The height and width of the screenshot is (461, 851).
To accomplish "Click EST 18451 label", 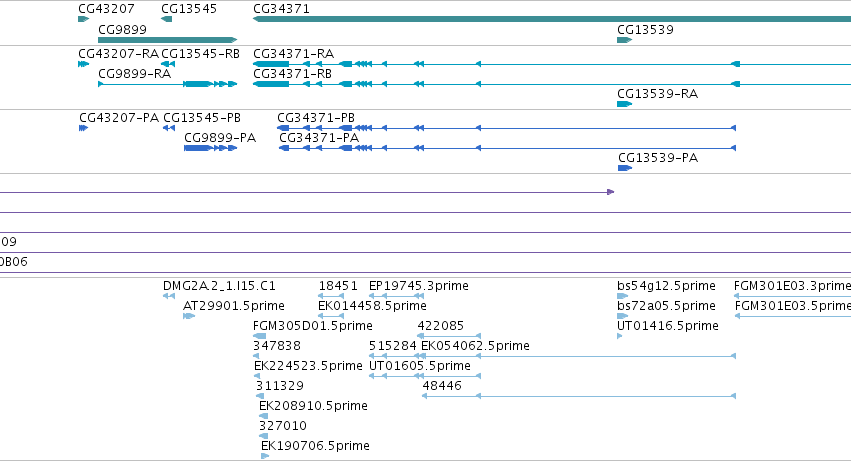I will pyautogui.click(x=338, y=286).
